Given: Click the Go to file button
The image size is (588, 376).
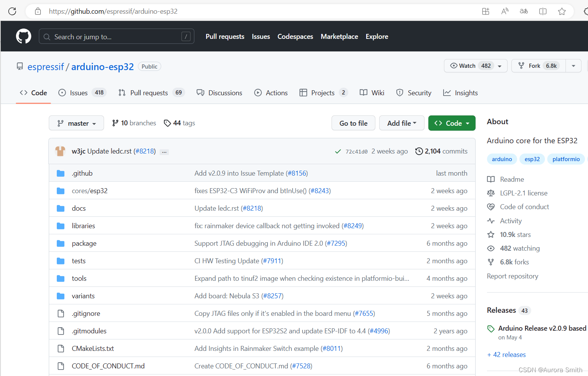Looking at the screenshot, I should [x=354, y=123].
